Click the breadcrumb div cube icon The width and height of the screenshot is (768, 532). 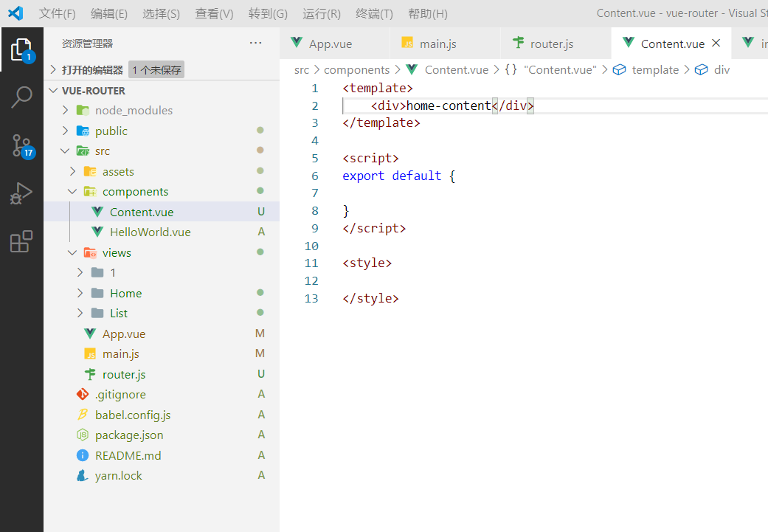point(702,70)
